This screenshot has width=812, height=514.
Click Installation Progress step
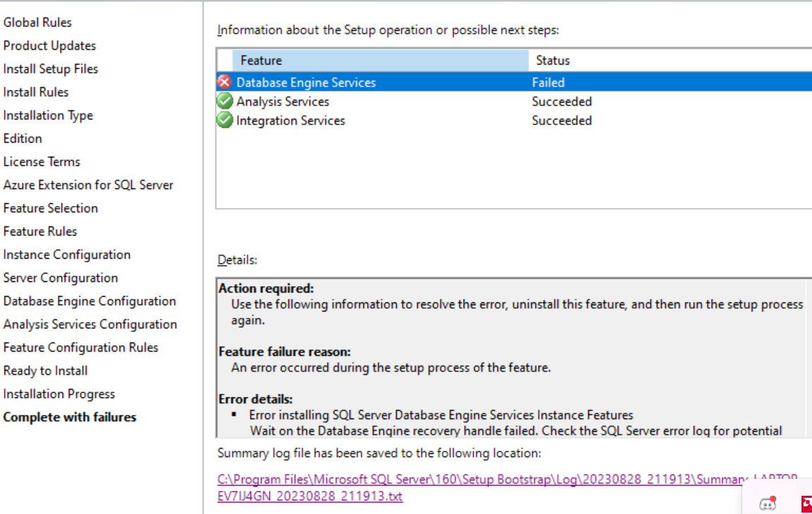(58, 394)
